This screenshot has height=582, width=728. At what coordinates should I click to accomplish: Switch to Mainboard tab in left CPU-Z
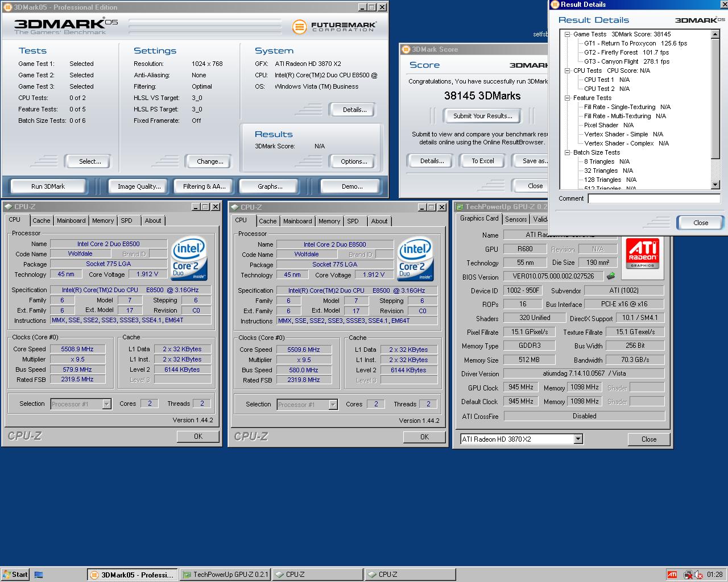(71, 221)
